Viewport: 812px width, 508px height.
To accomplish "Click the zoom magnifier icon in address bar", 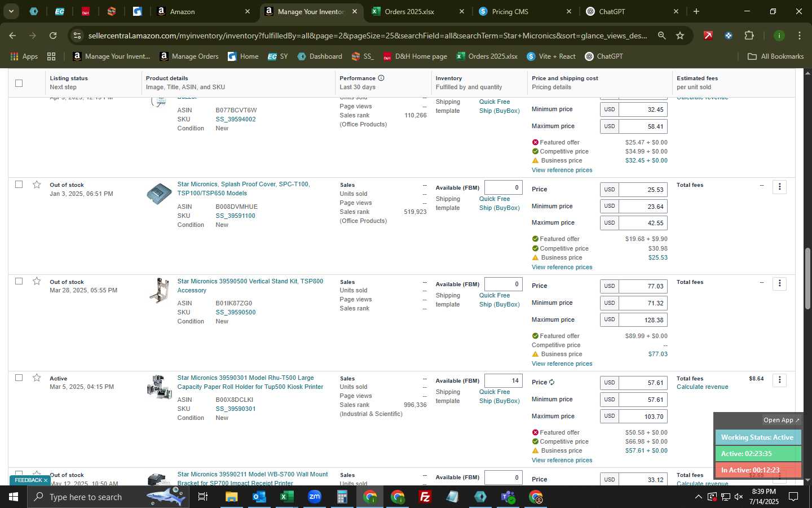I will 661,36.
